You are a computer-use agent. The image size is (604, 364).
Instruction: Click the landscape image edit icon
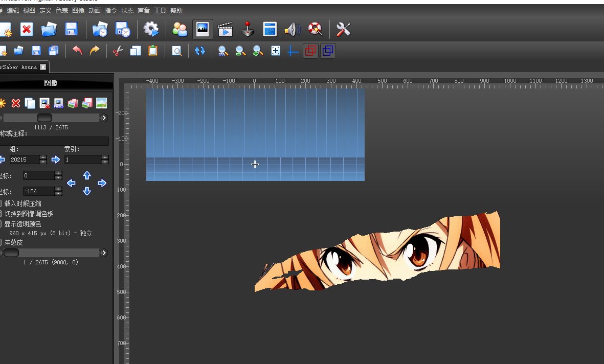101,103
